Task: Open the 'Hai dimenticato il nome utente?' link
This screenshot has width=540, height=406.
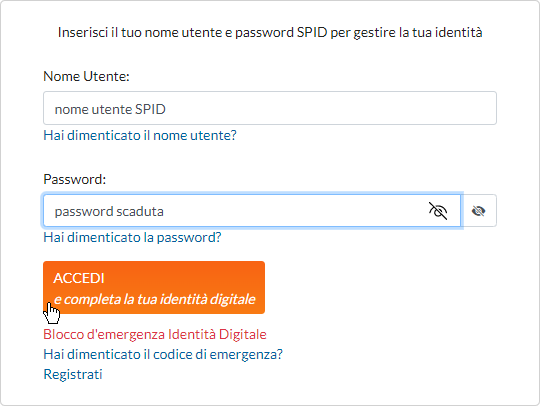Action: [140, 135]
